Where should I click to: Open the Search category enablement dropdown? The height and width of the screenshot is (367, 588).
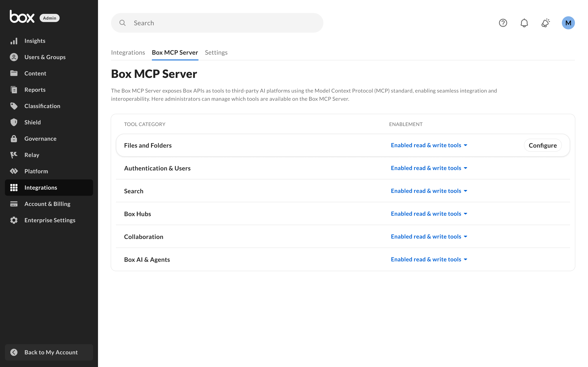pyautogui.click(x=429, y=191)
